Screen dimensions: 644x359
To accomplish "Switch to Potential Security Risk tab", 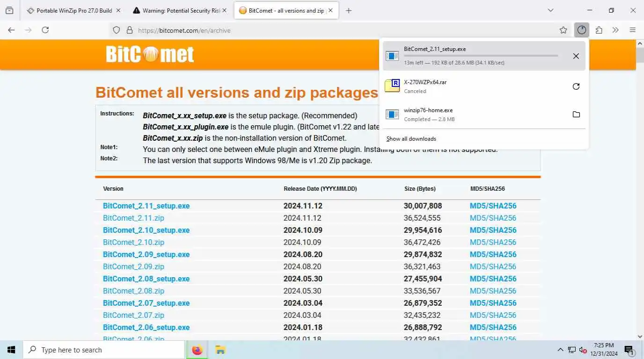I will coord(180,10).
